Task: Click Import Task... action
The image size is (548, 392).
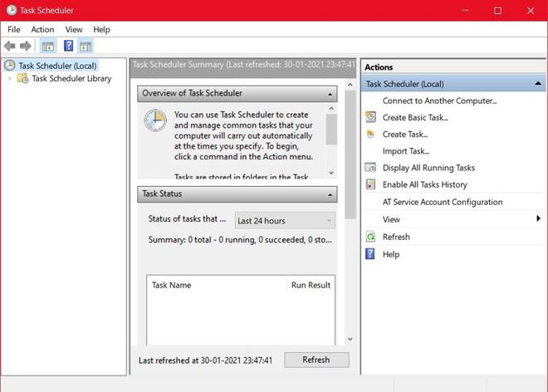Action: (406, 151)
